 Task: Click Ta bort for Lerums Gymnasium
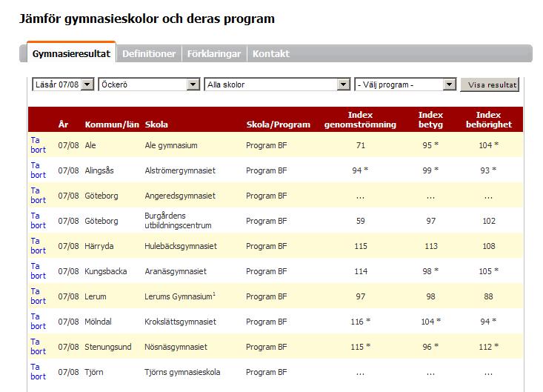tap(38, 296)
